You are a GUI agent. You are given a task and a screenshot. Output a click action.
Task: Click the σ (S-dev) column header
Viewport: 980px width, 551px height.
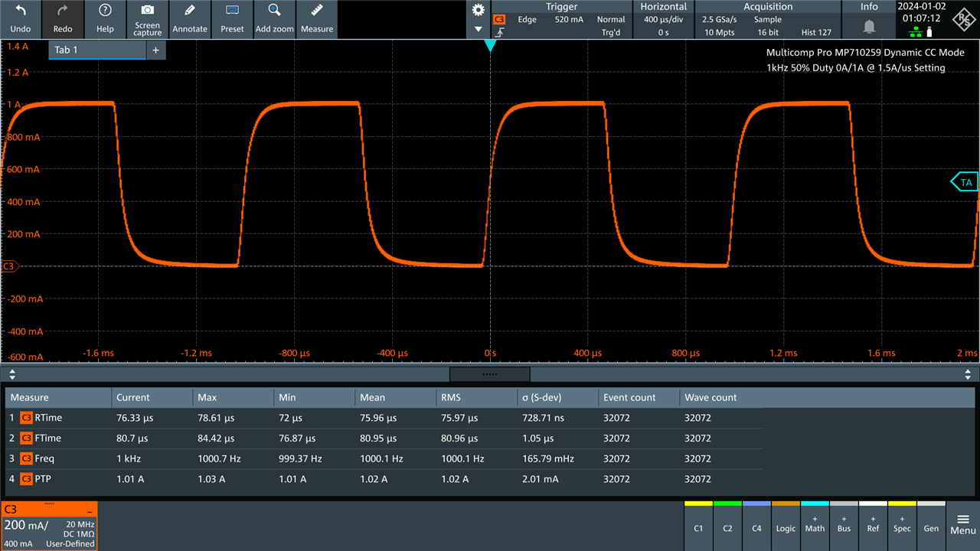tap(558, 397)
